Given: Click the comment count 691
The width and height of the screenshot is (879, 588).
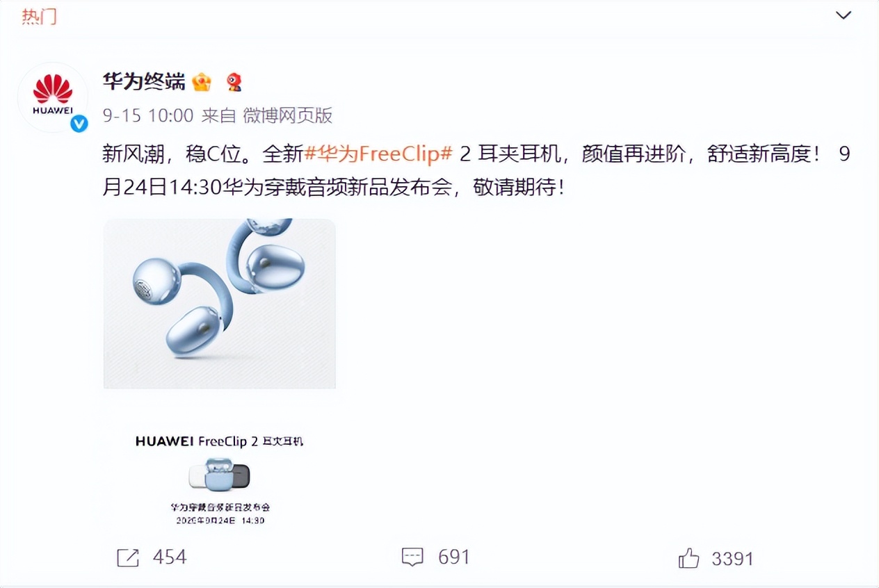Looking at the screenshot, I should (454, 557).
